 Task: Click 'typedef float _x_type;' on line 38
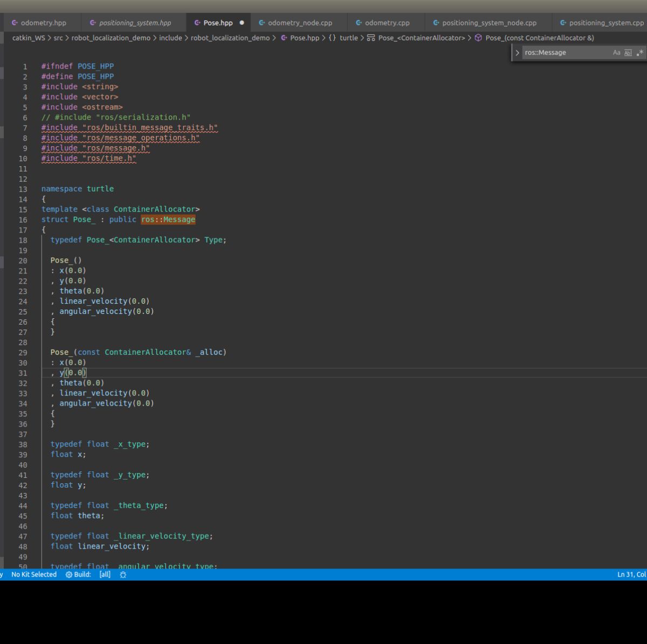click(x=100, y=444)
